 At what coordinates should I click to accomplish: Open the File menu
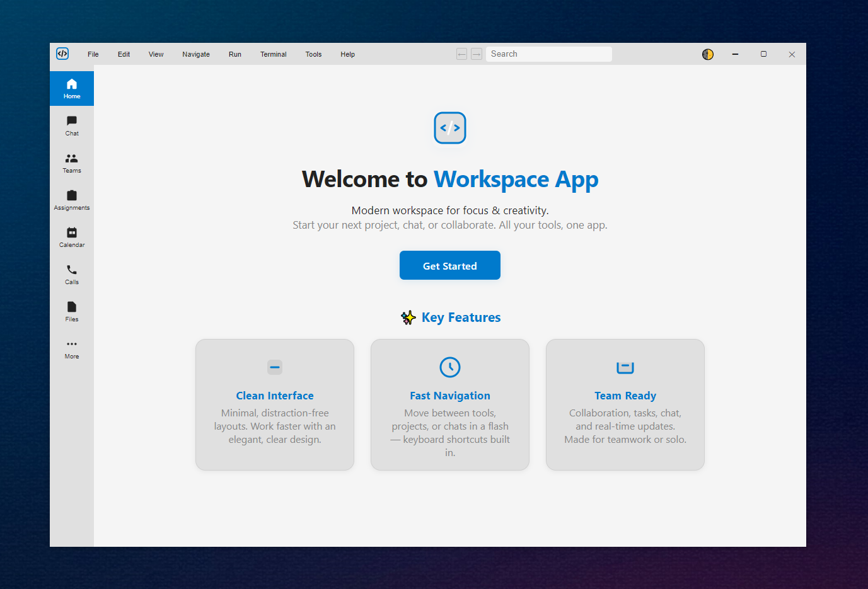pos(93,54)
